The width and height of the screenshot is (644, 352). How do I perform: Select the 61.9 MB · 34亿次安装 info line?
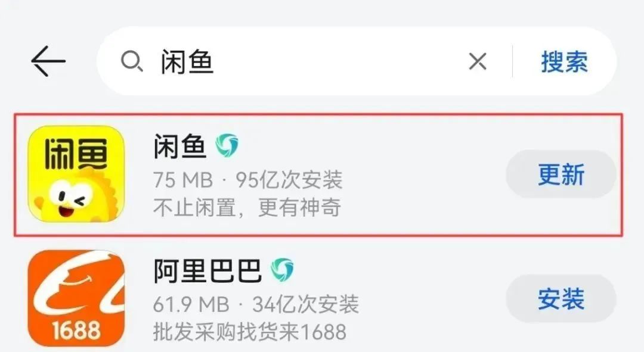(x=256, y=304)
